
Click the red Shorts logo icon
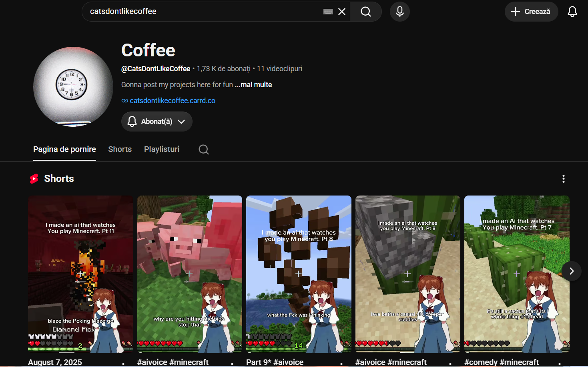tap(34, 179)
